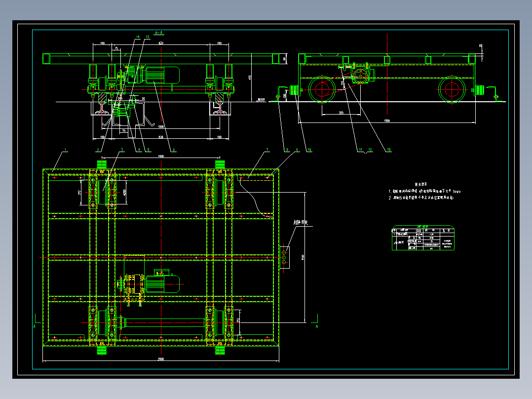Click the 1500 wheelbase dimension in side view

pyautogui.click(x=387, y=120)
